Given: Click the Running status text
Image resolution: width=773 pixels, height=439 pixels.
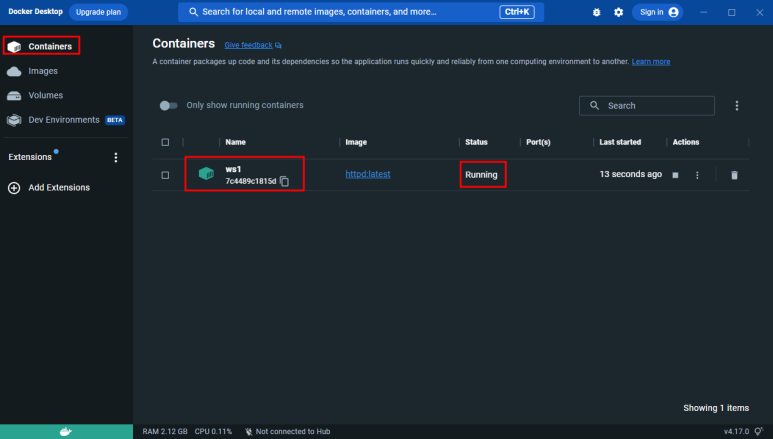Looking at the screenshot, I should 481,175.
